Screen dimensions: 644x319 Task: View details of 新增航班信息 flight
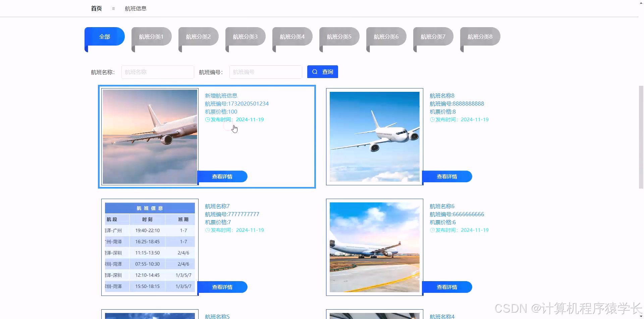(x=222, y=177)
